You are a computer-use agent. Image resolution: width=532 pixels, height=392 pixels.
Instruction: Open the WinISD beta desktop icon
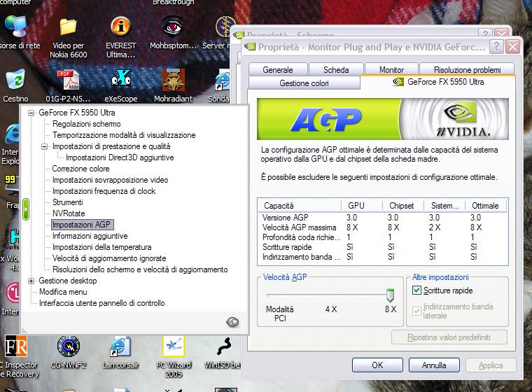coord(223,347)
